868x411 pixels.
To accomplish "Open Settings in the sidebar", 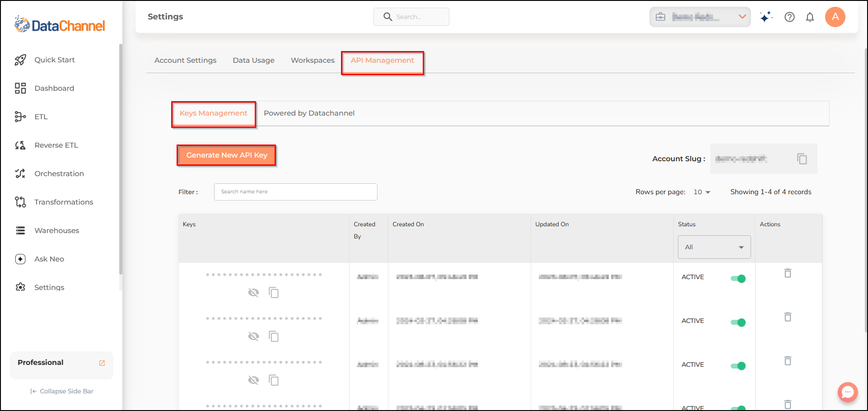I will point(39,287).
